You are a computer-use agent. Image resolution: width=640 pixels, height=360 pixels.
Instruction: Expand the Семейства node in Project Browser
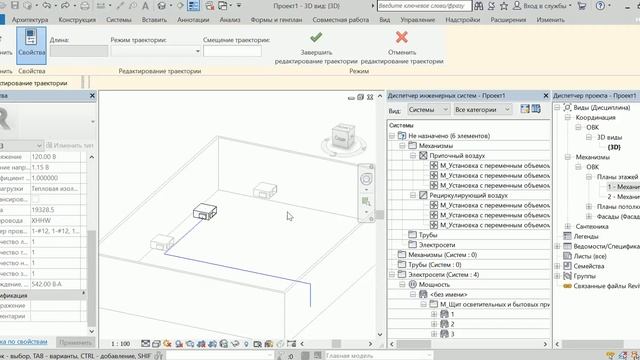pyautogui.click(x=557, y=266)
